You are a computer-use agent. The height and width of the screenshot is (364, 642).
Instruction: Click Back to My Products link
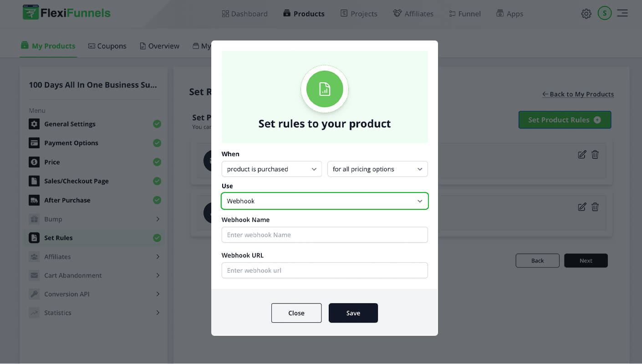coord(578,94)
